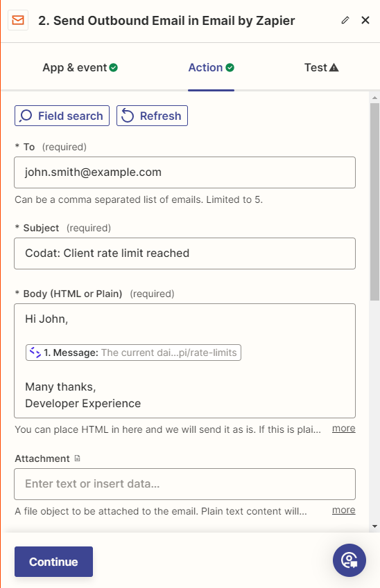Focus the To email address field
This screenshot has height=588, width=380.
184,172
